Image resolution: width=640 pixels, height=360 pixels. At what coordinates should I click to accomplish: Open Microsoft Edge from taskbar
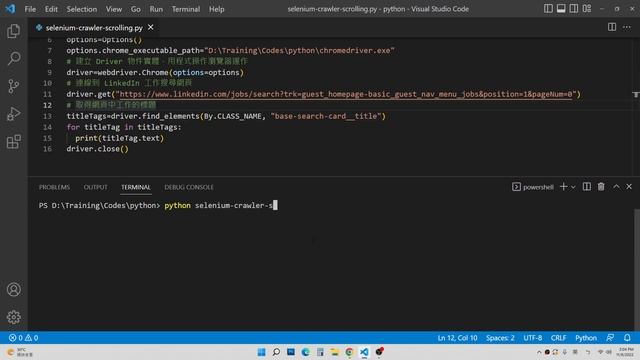coord(305,352)
